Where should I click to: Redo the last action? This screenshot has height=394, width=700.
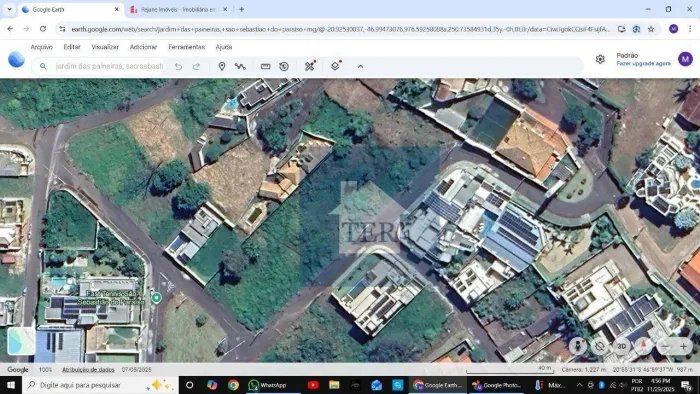(196, 66)
